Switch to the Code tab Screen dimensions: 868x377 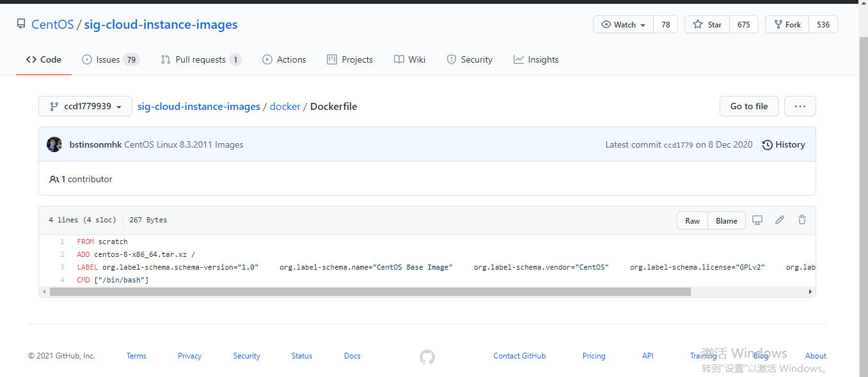coord(43,59)
